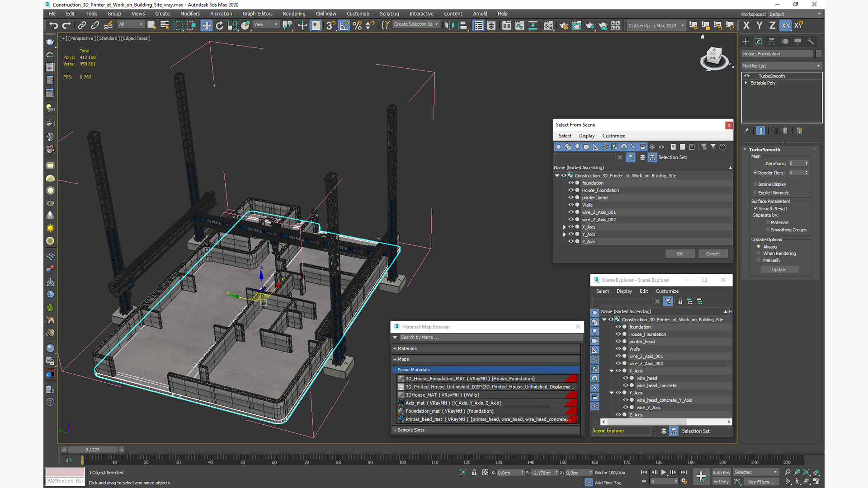
Task: Open the Material Editor from toolbar
Action: [548, 25]
